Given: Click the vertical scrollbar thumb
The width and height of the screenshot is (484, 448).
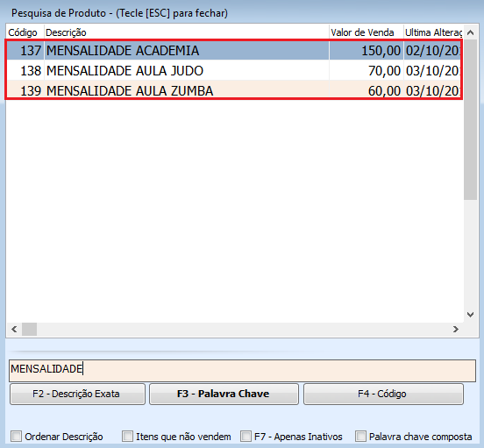Looking at the screenshot, I should click(470, 120).
